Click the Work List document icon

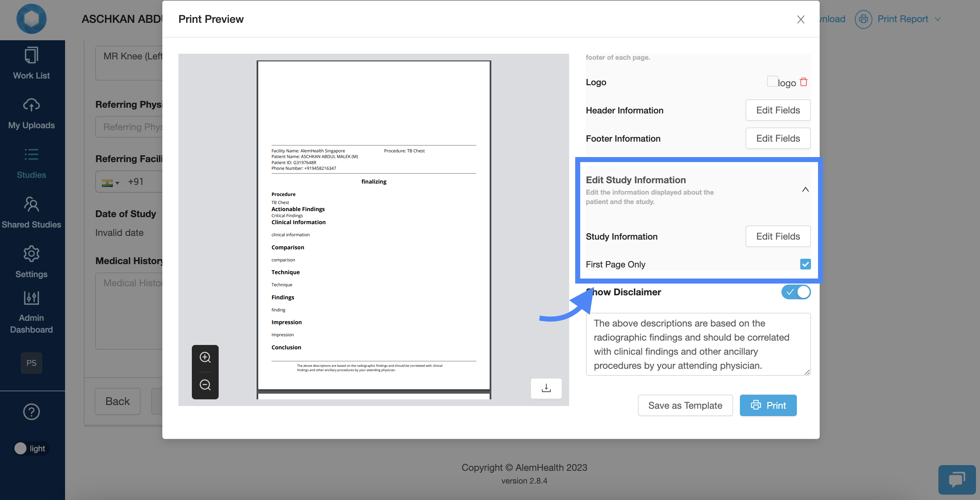point(32,55)
